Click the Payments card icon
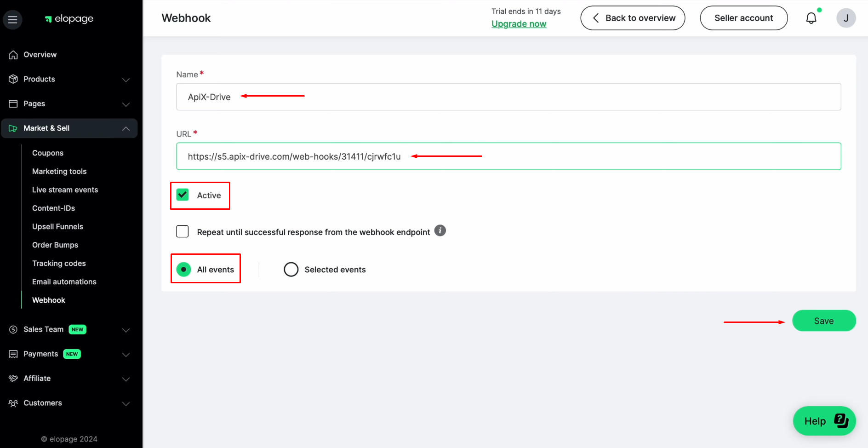The image size is (868, 448). (13, 354)
